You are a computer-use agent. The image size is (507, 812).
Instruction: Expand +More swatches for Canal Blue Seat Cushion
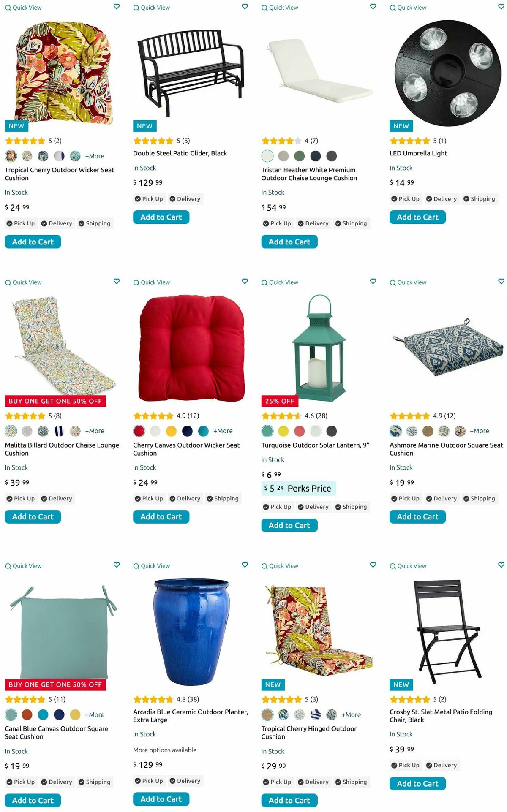(95, 714)
